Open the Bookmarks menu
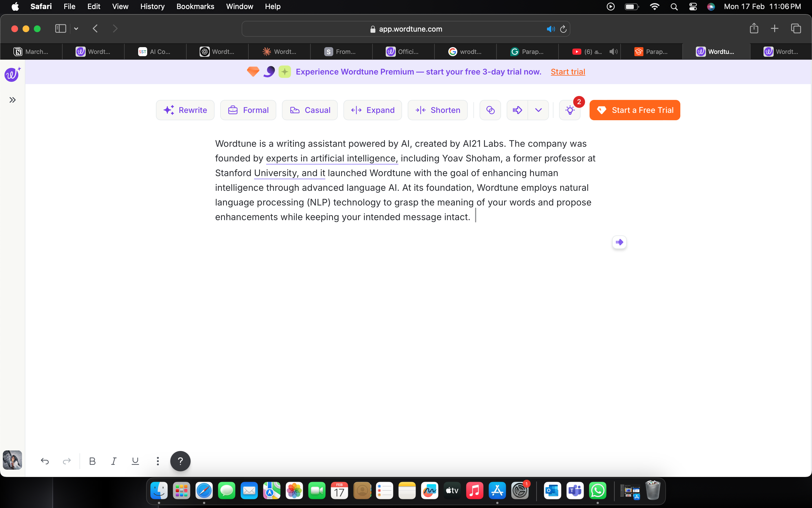Viewport: 812px width, 508px height. click(x=195, y=6)
